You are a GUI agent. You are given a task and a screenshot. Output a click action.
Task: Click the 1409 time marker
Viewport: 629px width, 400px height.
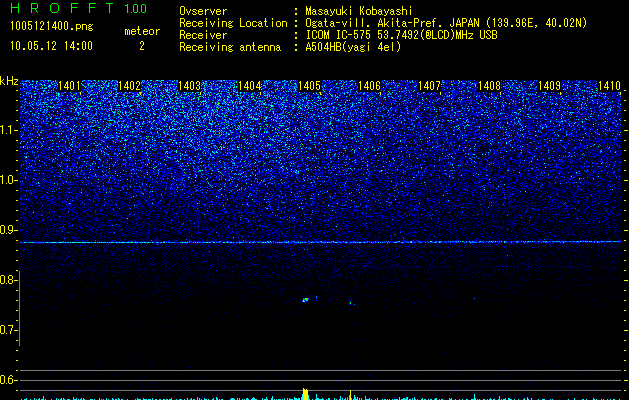coord(549,86)
